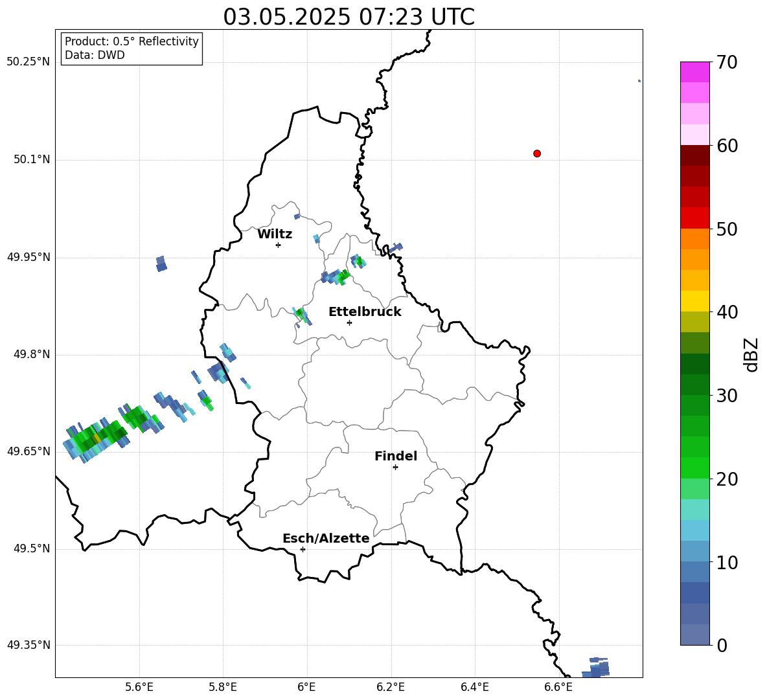Click the 50.1°N latitude label
The height and width of the screenshot is (700, 767).
[x=31, y=160]
